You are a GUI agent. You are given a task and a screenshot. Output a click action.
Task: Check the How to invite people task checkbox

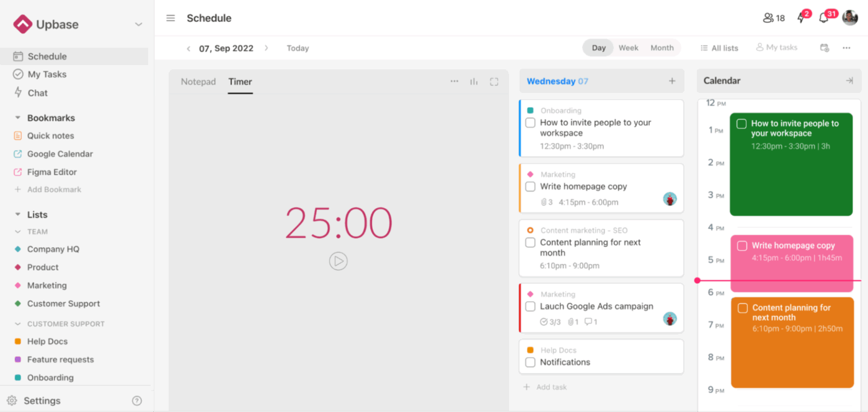point(530,123)
